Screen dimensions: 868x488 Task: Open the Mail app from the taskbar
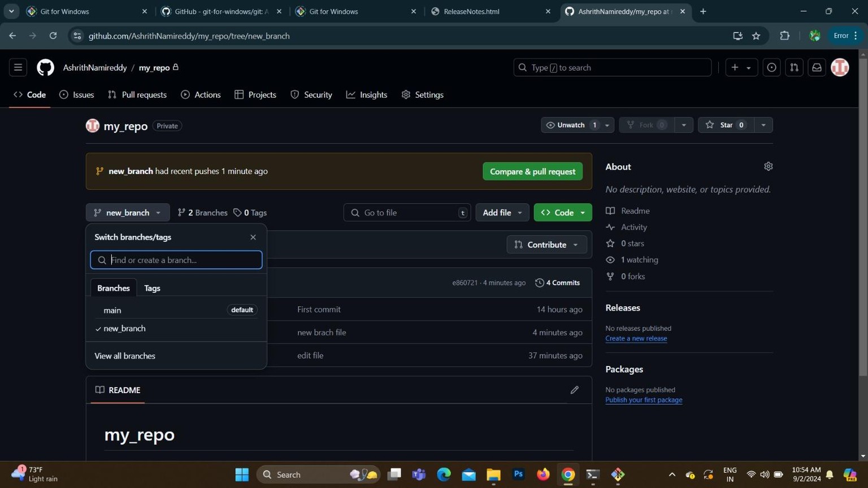tap(468, 474)
